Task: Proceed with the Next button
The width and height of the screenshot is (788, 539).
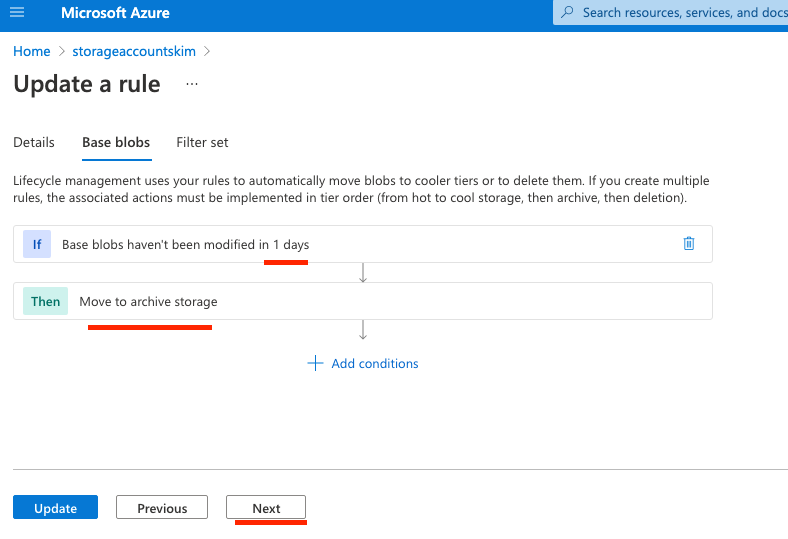Action: 266,508
